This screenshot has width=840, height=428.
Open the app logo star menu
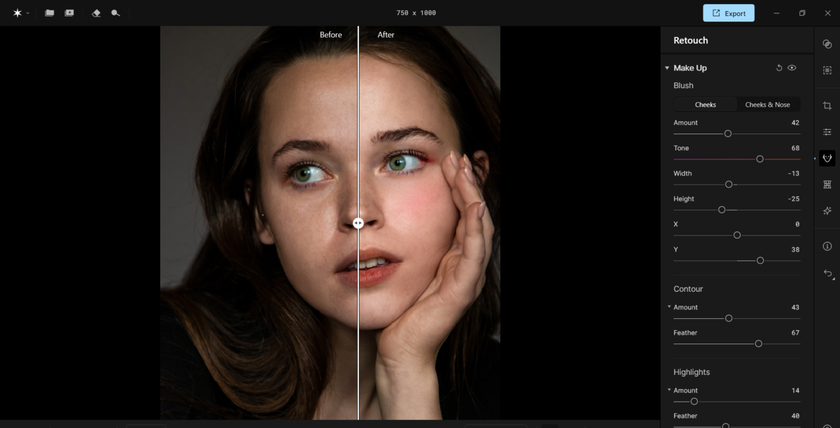tap(17, 13)
